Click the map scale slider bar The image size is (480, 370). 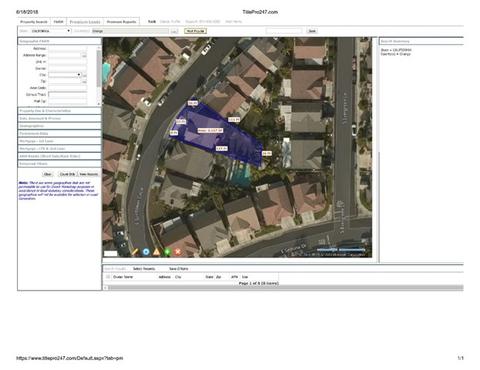coord(341,250)
